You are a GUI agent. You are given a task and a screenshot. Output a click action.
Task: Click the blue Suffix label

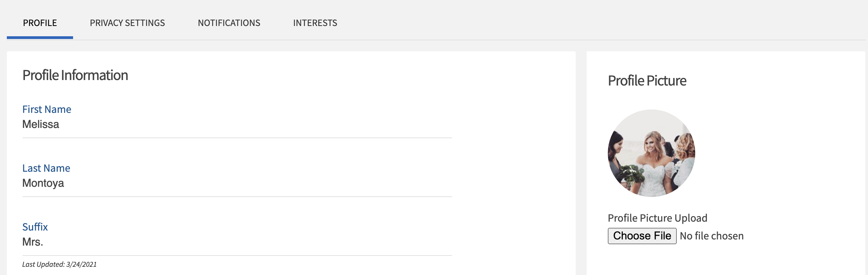[x=35, y=227]
